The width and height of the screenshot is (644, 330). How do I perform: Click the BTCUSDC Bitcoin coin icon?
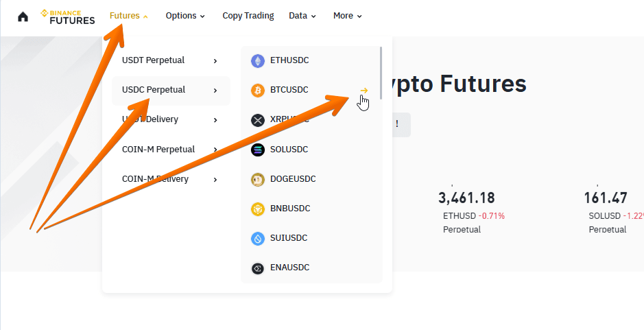[258, 90]
